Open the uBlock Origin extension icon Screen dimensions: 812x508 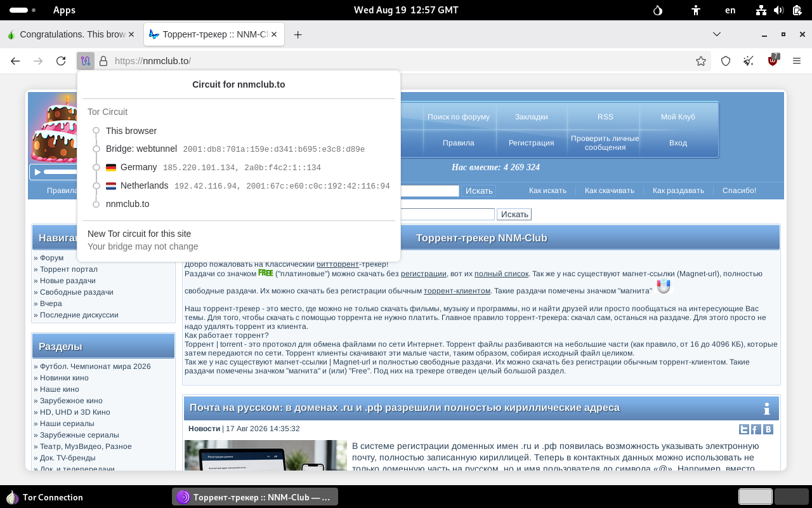(773, 60)
